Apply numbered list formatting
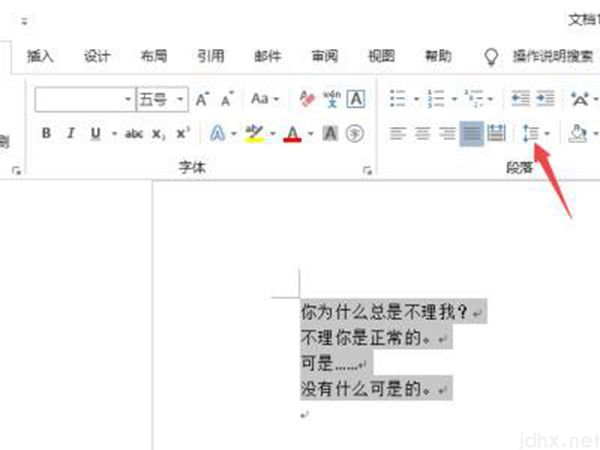600x450 pixels. click(x=435, y=99)
